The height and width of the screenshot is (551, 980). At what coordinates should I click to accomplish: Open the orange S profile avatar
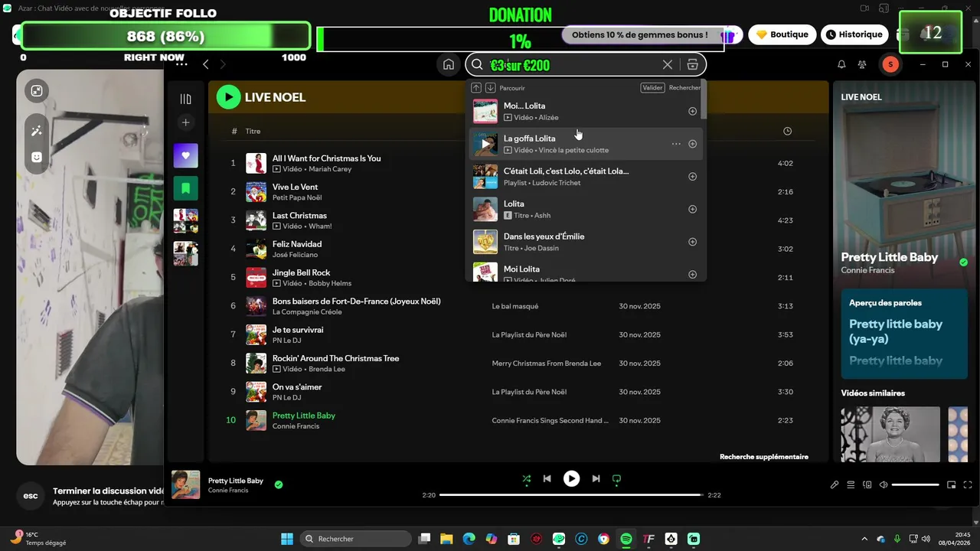click(890, 65)
